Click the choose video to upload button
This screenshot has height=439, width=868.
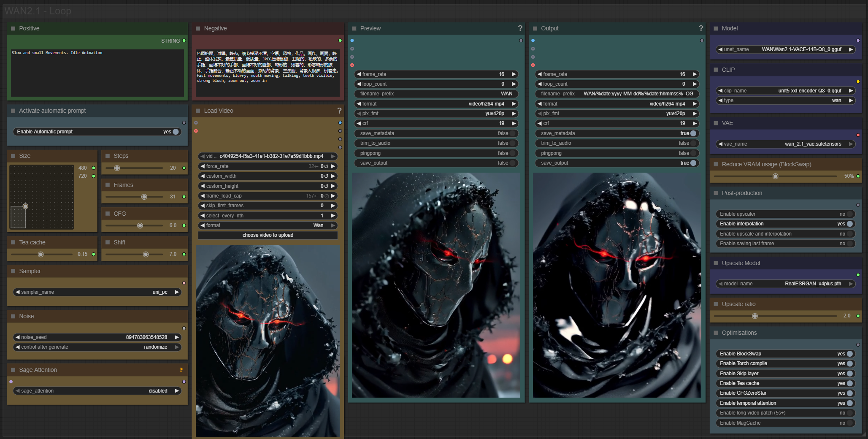coord(268,235)
